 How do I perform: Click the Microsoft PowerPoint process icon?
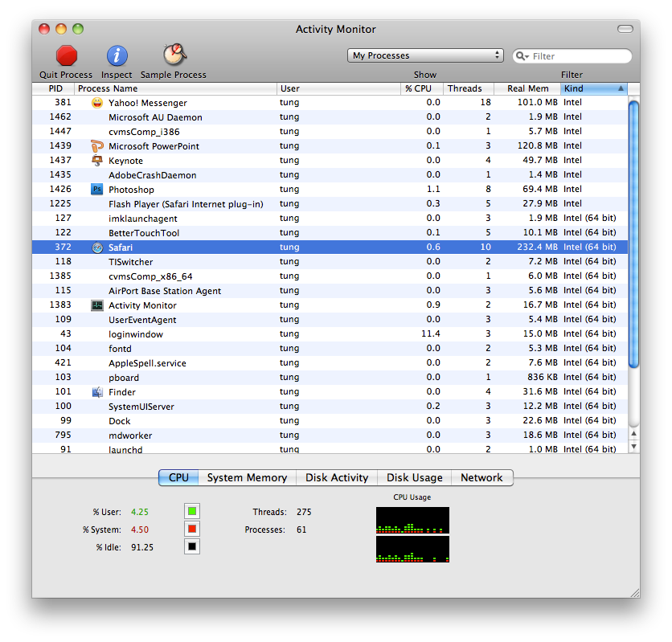click(x=97, y=146)
